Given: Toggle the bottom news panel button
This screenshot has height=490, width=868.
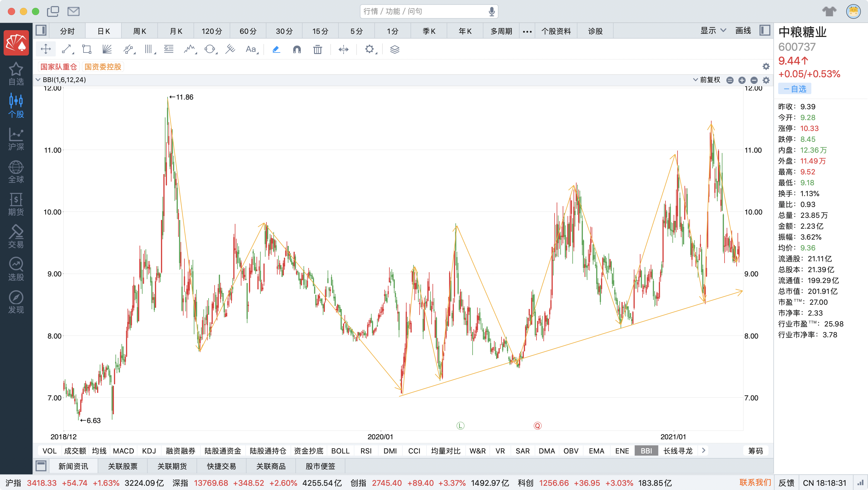Looking at the screenshot, I should [41, 466].
